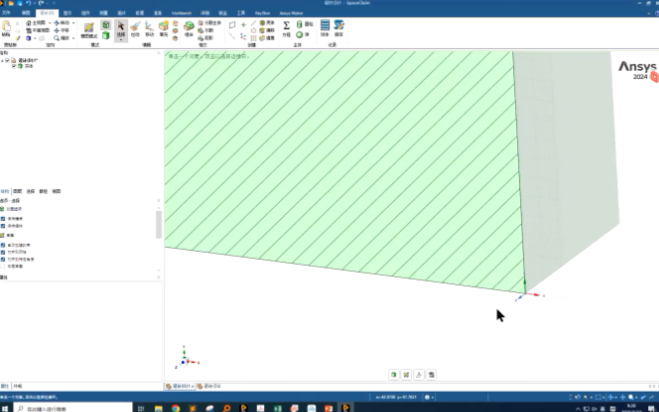Screen dimensions: 659x412
Task: Choose the 组合 (Combine) tool
Action: 188,29
